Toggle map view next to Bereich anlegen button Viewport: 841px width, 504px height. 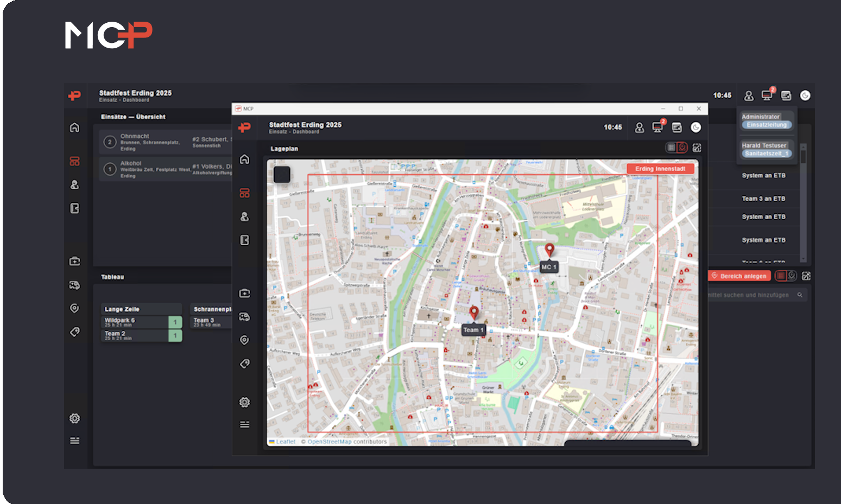(792, 276)
